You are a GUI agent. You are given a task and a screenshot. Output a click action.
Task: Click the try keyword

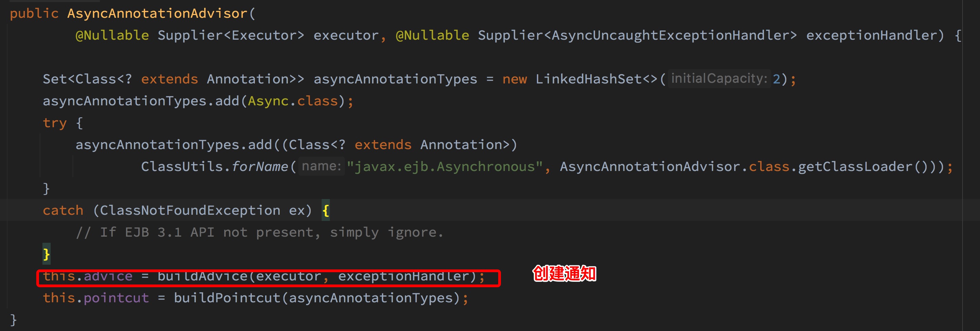(55, 123)
